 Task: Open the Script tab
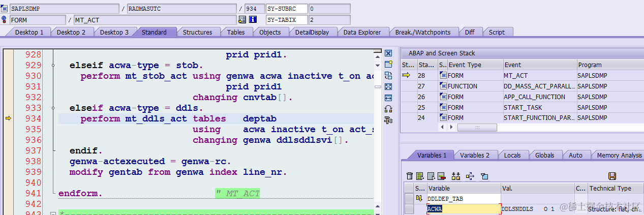[497, 32]
